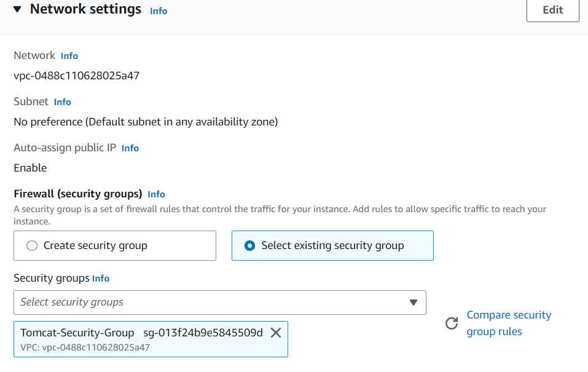The height and width of the screenshot is (372, 588).
Task: Click the security group ID sg-013f24b9e5845509d
Action: (x=203, y=333)
